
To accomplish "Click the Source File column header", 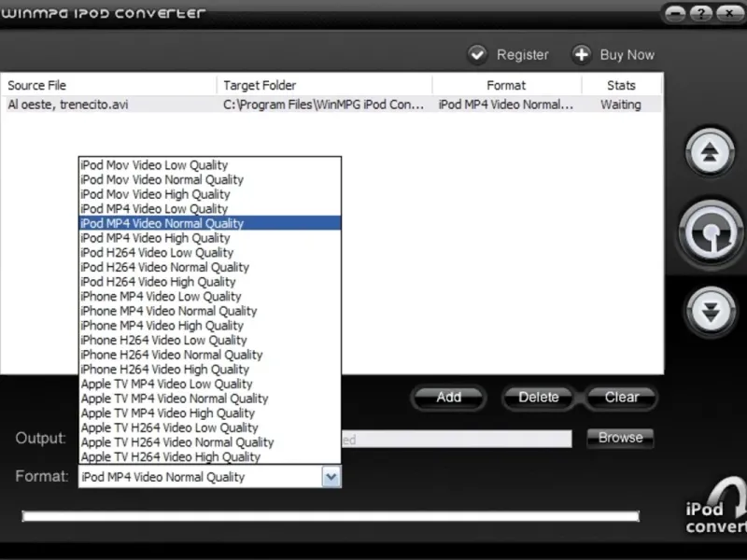I will [x=108, y=85].
